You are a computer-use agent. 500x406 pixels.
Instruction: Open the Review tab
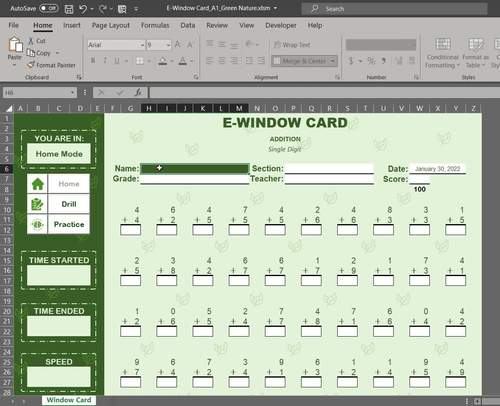(217, 25)
